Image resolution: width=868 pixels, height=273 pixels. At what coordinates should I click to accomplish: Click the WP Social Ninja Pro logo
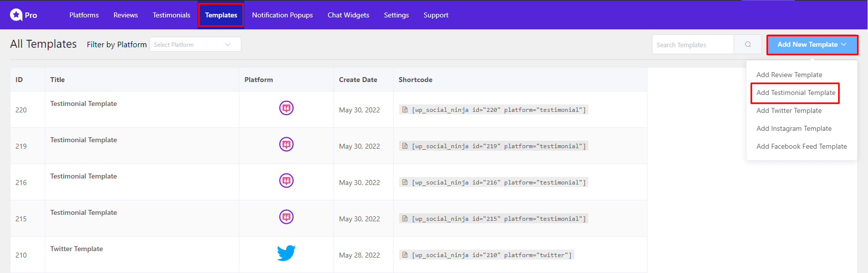click(x=23, y=15)
